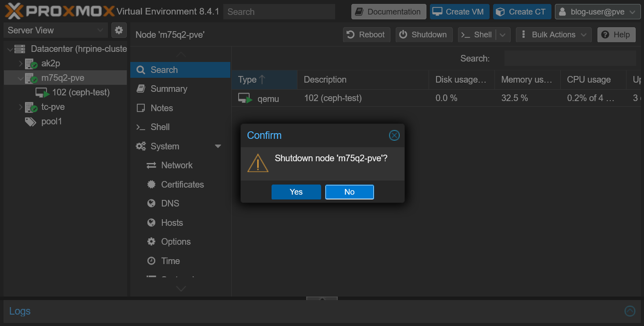This screenshot has width=644, height=326.
Task: Click the top Proxmox search field
Action: [x=279, y=12]
